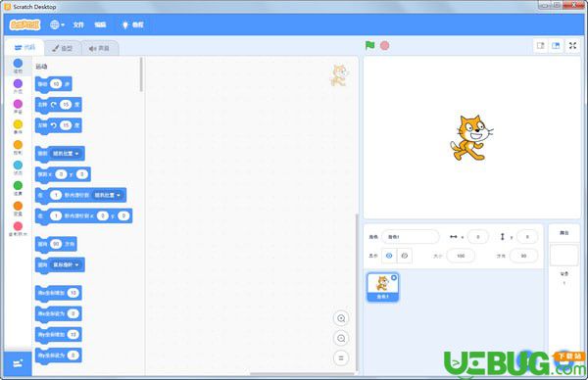Screen dimensions: 588x380
Task: Click the move 10 steps block
Action: pos(53,84)
